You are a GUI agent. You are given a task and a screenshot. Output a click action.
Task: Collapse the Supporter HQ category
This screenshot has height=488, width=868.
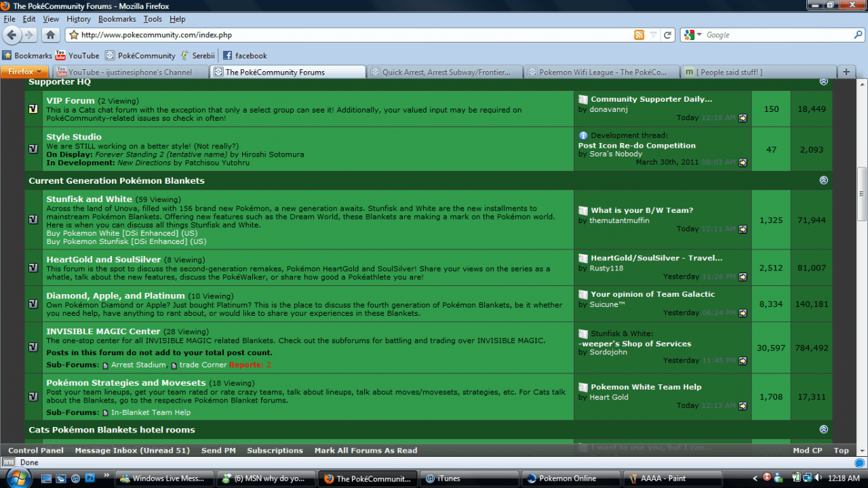pyautogui.click(x=824, y=81)
